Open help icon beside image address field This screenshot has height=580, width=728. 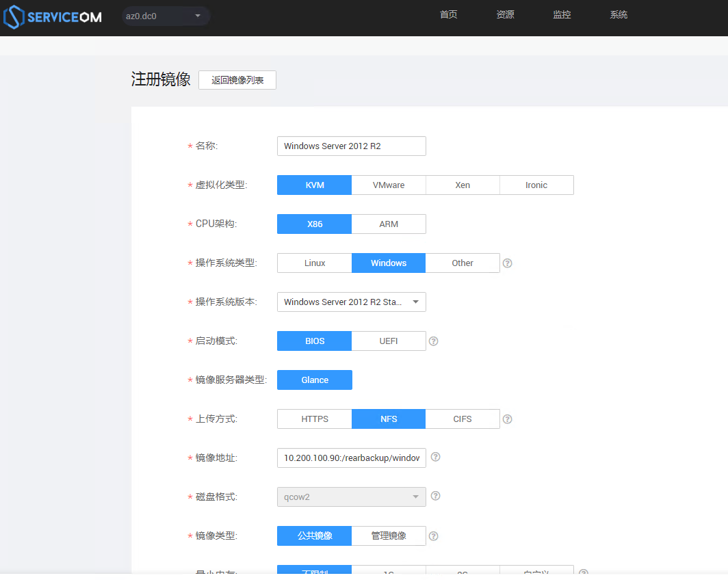pyautogui.click(x=435, y=457)
